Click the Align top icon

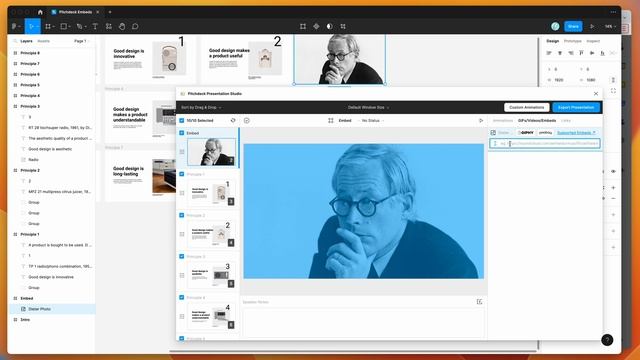pyautogui.click(x=581, y=53)
